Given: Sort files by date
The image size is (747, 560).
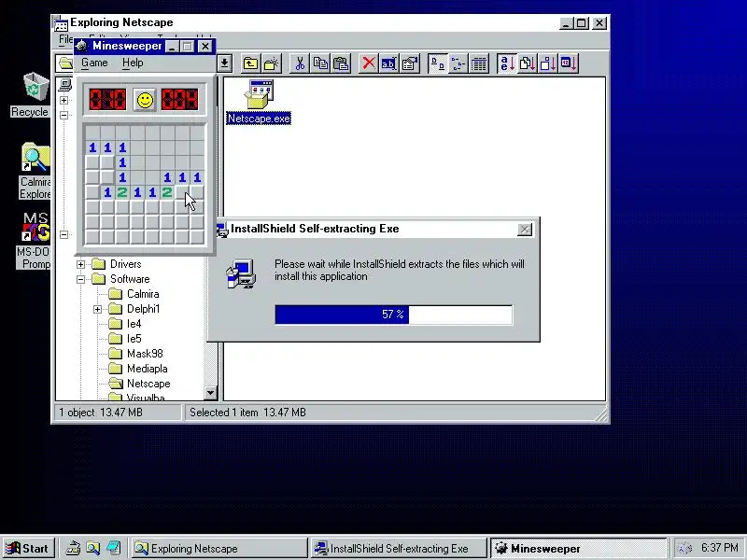Looking at the screenshot, I should tap(569, 63).
